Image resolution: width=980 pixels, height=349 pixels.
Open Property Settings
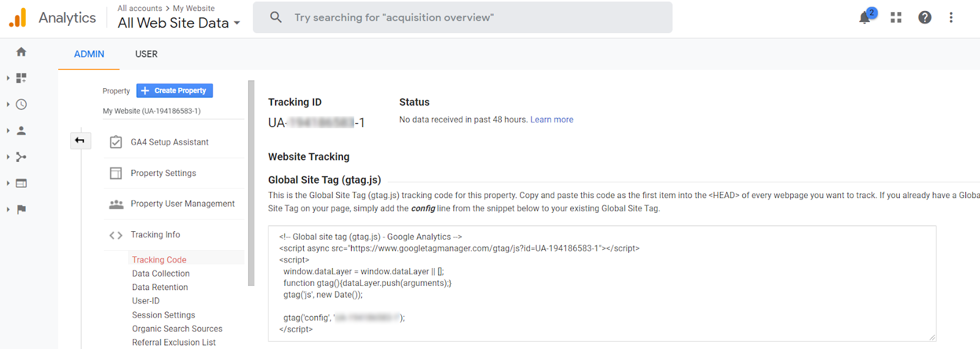pos(164,174)
